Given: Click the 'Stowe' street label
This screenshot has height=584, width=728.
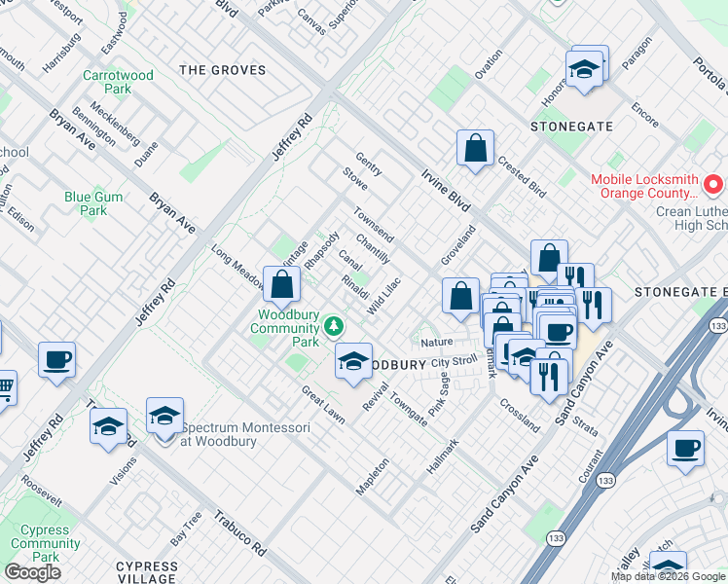Looking at the screenshot, I should click(x=355, y=179).
